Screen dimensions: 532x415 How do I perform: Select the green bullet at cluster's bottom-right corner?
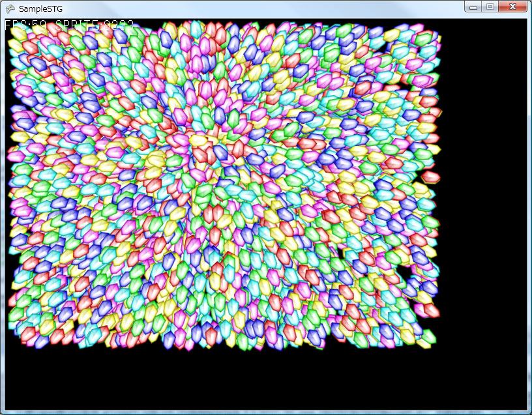click(x=426, y=337)
